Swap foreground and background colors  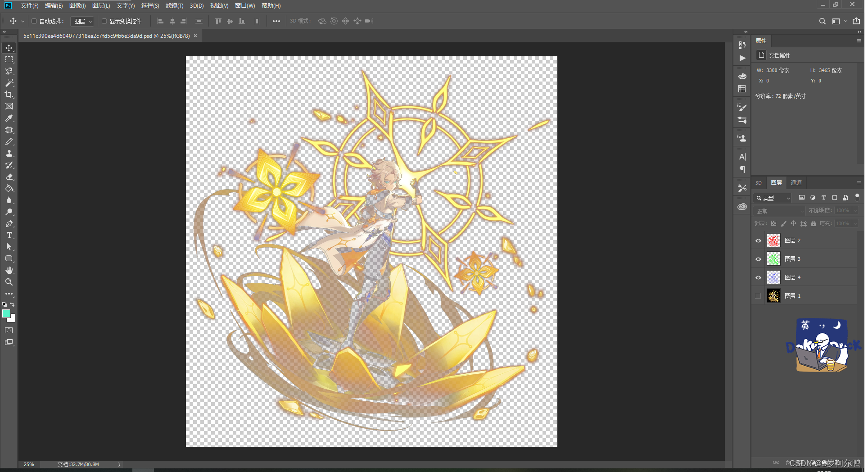click(x=13, y=304)
